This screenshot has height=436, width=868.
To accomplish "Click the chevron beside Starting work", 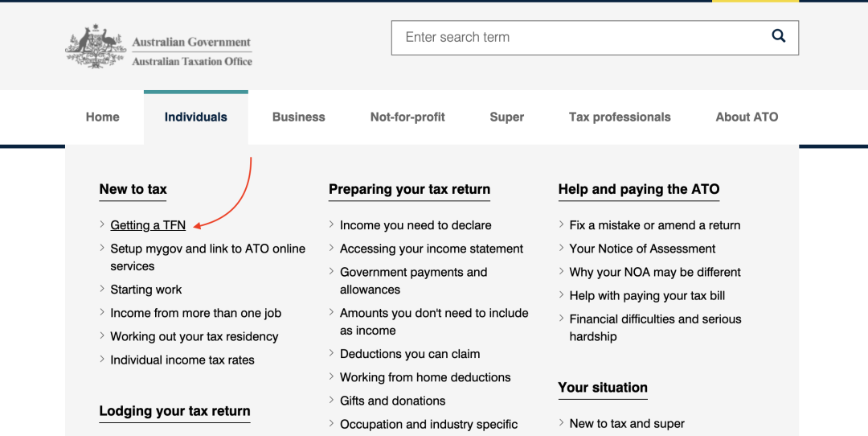I will (102, 289).
